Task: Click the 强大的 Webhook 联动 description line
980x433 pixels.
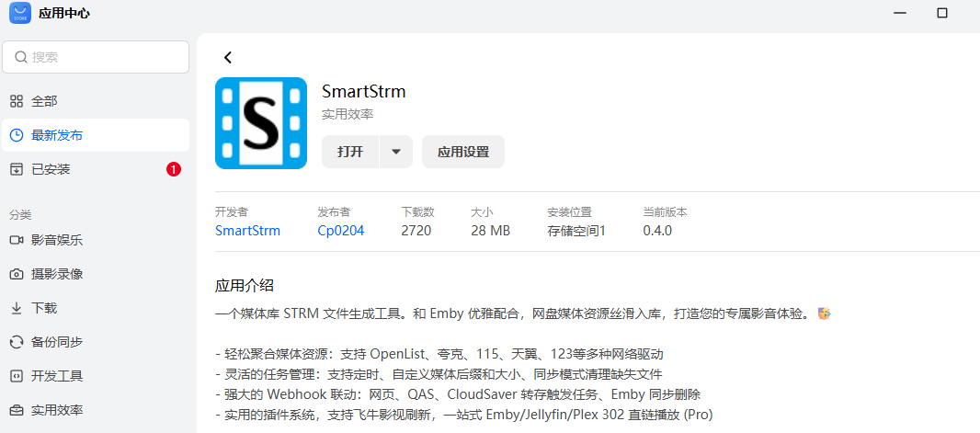Action: tap(458, 394)
